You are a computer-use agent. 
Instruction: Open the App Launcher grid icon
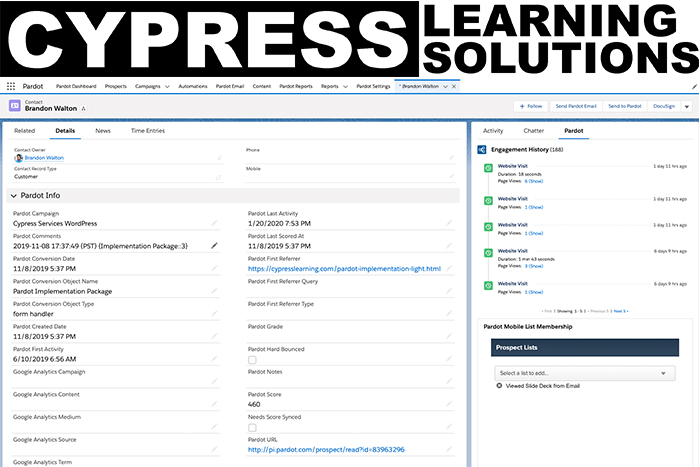(11, 86)
